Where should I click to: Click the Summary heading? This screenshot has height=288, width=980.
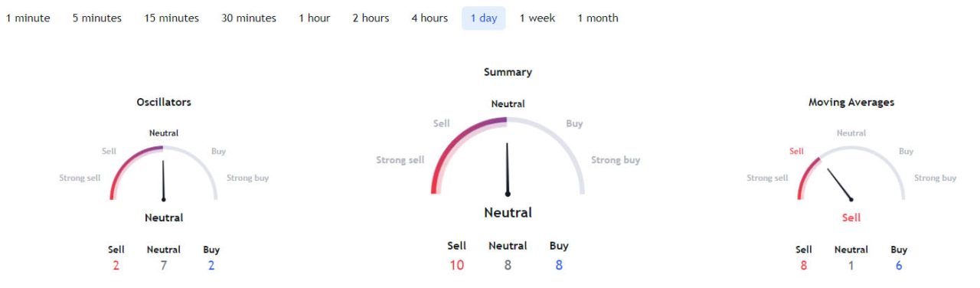click(x=508, y=72)
